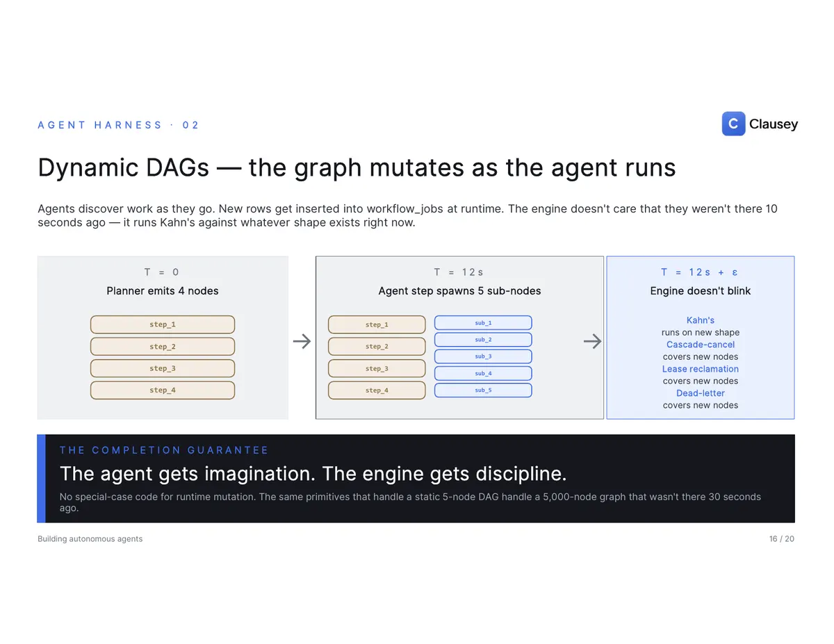Click the 'Planner emits 4 nodes' heading
Viewport: 834px width, 644px height.
163,291
